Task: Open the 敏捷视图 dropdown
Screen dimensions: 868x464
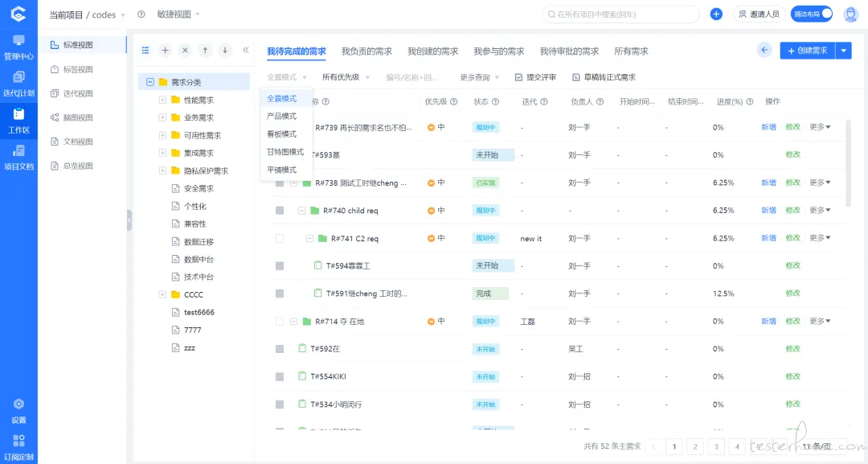Action: coord(178,14)
